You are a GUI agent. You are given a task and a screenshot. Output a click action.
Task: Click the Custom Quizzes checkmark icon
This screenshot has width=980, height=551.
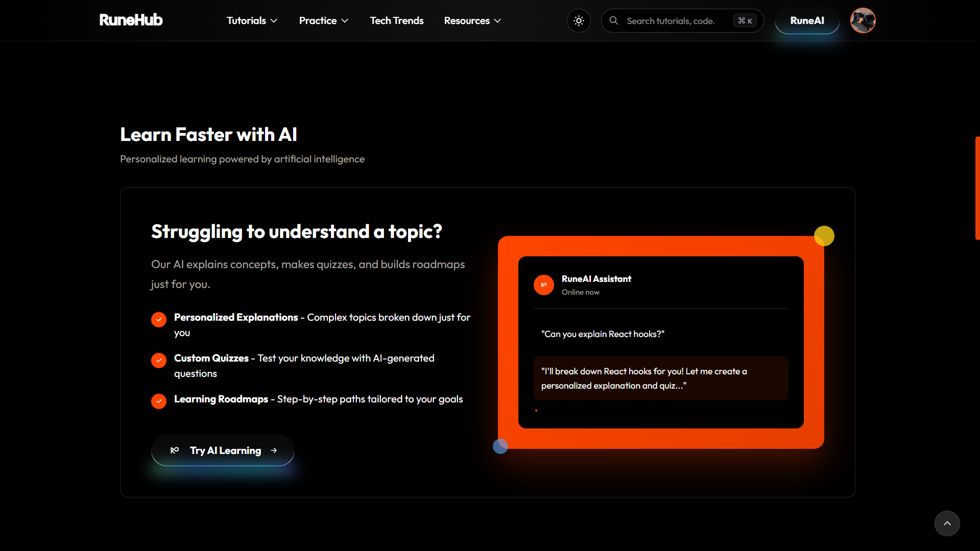coord(159,361)
